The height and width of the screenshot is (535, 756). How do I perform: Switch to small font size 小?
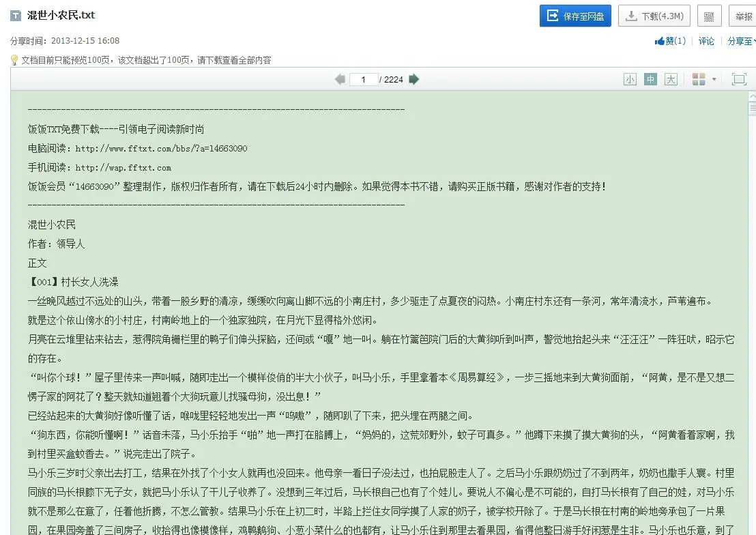tap(630, 79)
